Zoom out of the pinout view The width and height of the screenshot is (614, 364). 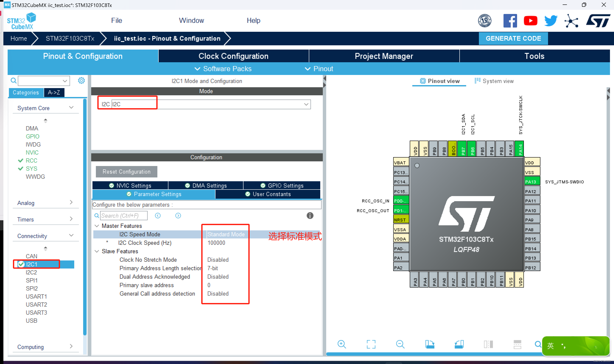[400, 344]
